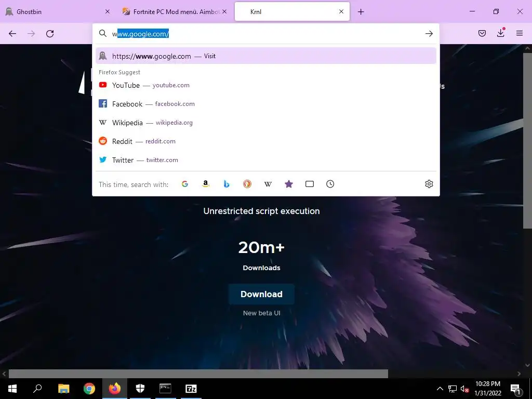The width and height of the screenshot is (532, 399).
Task: Open the Firefox application menu
Action: coord(520,33)
